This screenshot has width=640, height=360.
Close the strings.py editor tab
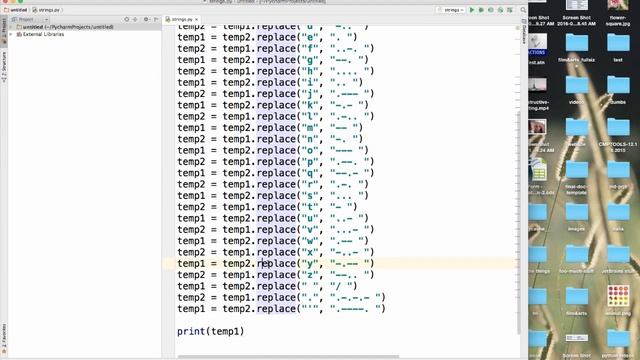[197, 19]
